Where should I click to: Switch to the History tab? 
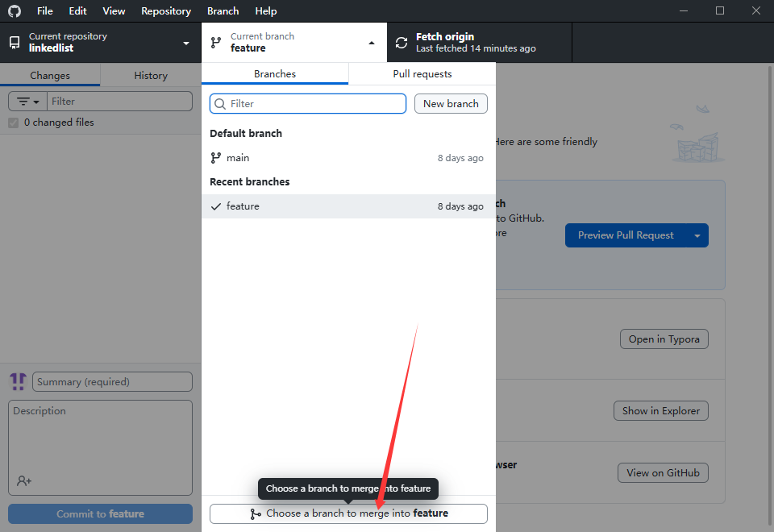pos(151,76)
